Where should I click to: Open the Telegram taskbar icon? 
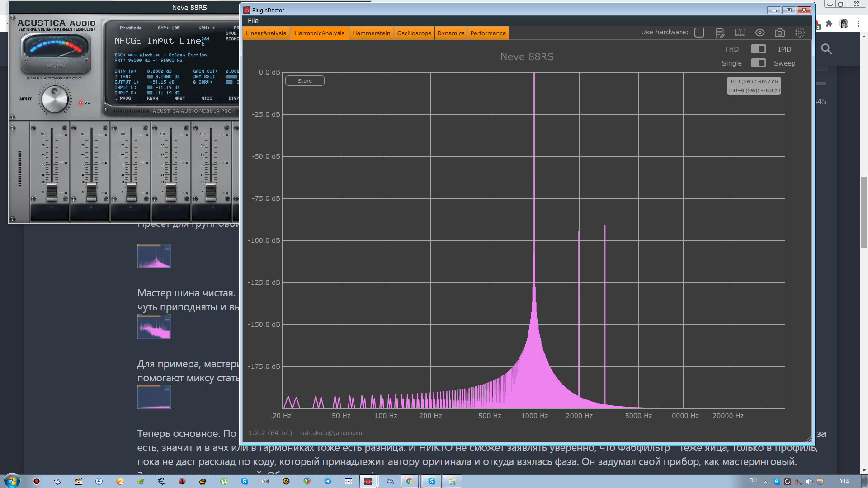coord(328,481)
